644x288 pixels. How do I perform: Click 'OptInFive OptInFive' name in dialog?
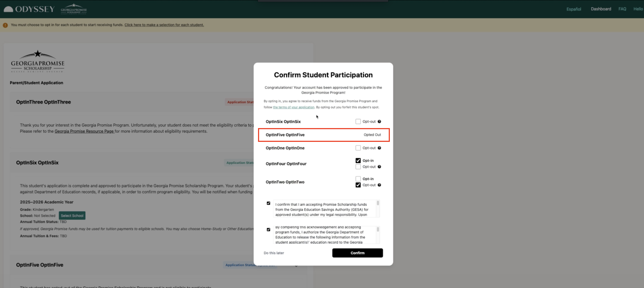(285, 135)
